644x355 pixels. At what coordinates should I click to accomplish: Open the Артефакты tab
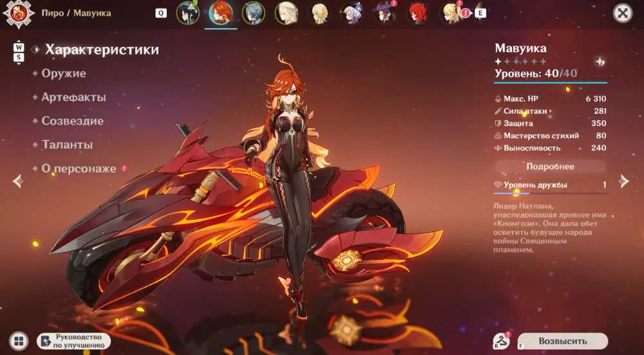(x=73, y=97)
